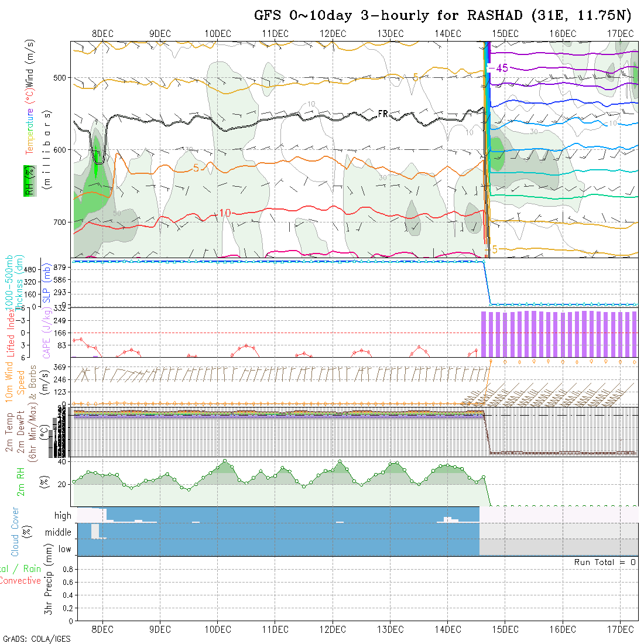
Task: Click the '2m RH' axis label
Action: click(21, 482)
